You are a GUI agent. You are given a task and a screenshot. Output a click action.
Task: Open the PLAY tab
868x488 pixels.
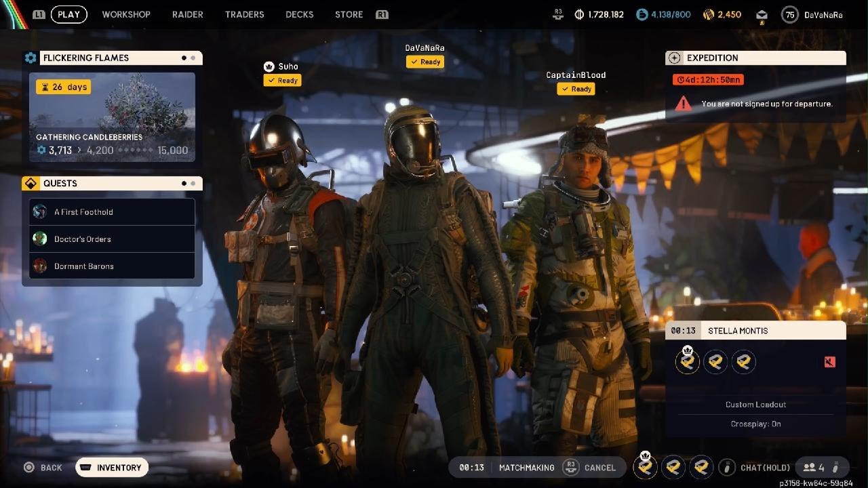(69, 14)
